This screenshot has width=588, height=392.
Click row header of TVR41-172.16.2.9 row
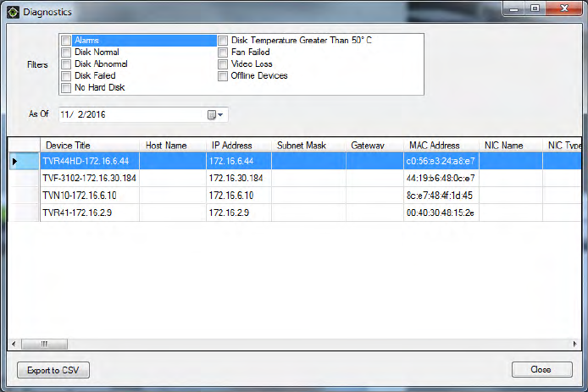[x=24, y=213]
